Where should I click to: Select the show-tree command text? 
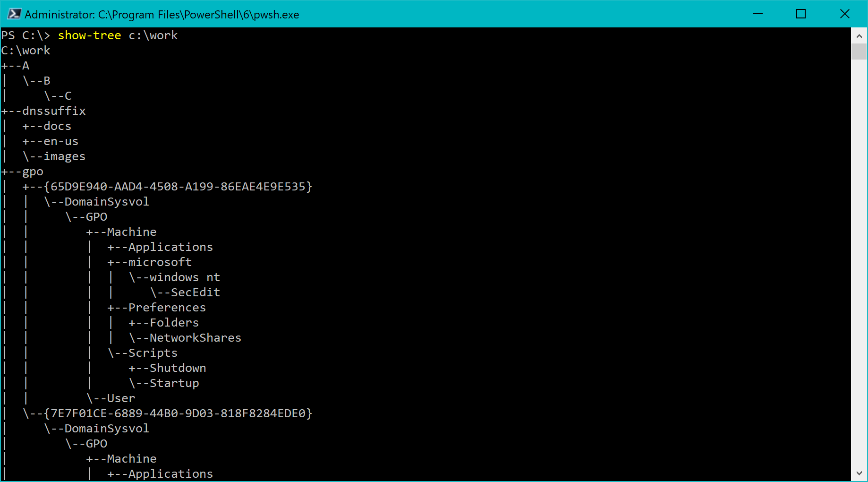[x=89, y=35]
